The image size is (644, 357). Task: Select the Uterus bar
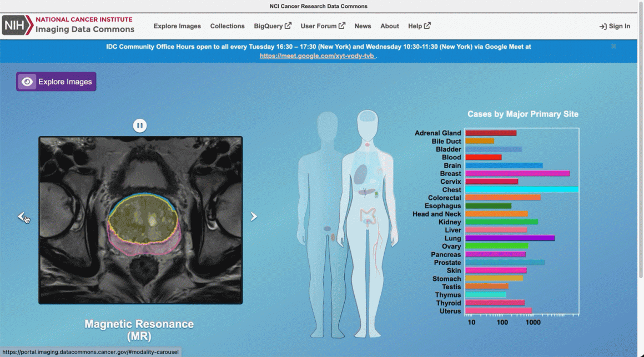498,311
